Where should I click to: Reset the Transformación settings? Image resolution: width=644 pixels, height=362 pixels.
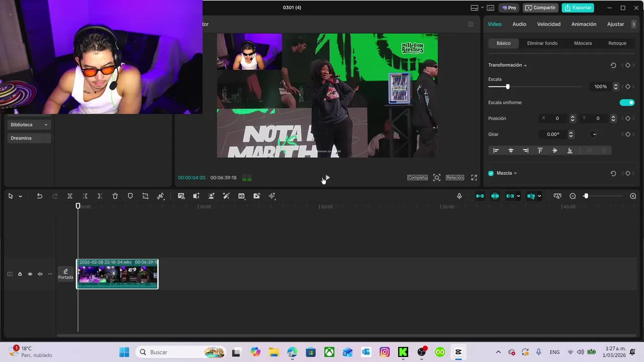click(x=613, y=65)
